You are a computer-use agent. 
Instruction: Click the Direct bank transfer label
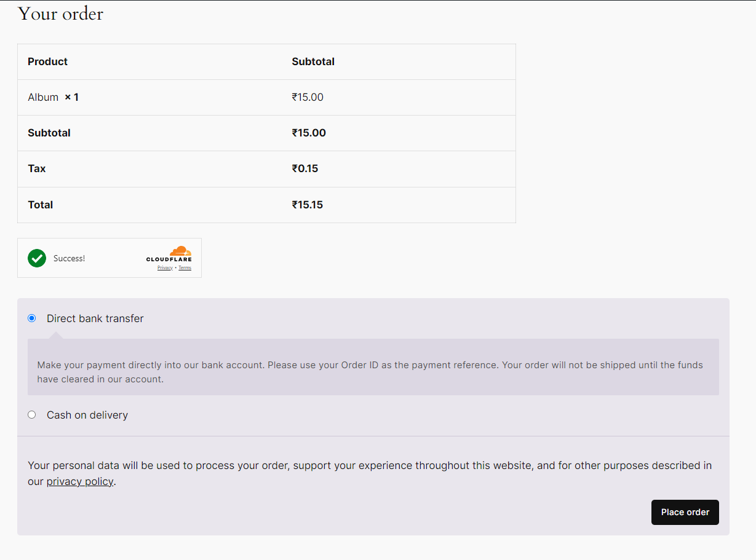coord(95,318)
